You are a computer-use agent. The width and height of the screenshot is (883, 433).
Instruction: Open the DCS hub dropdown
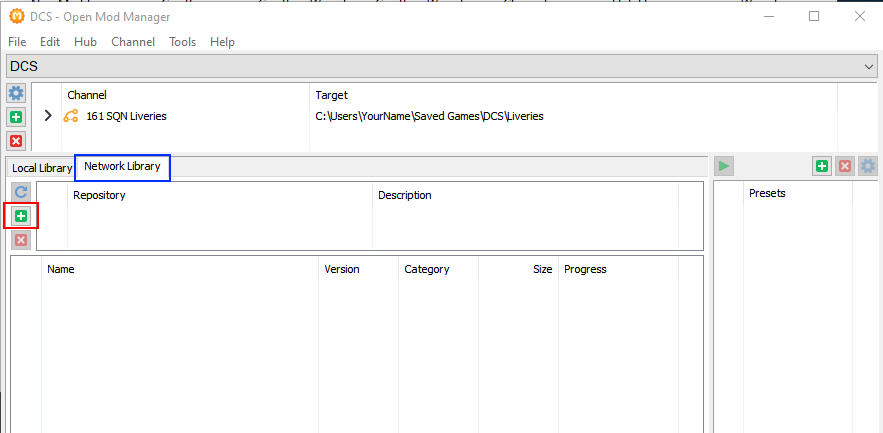[442, 66]
